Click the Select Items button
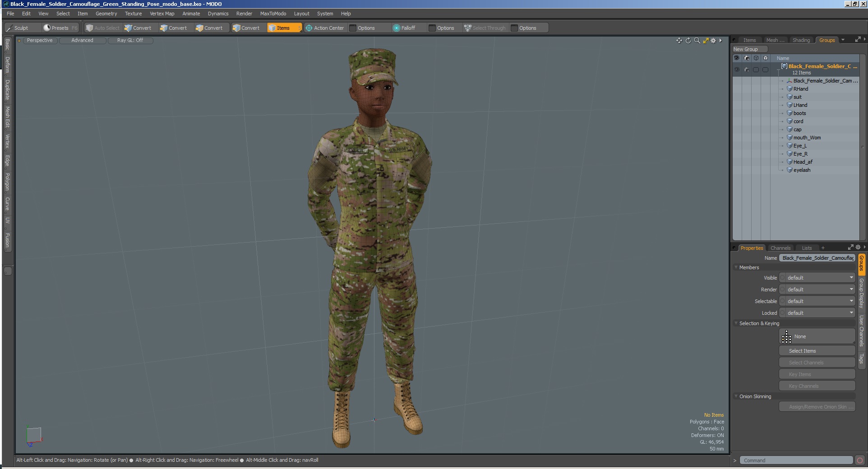Viewport: 868px width, 469px height. (x=817, y=351)
